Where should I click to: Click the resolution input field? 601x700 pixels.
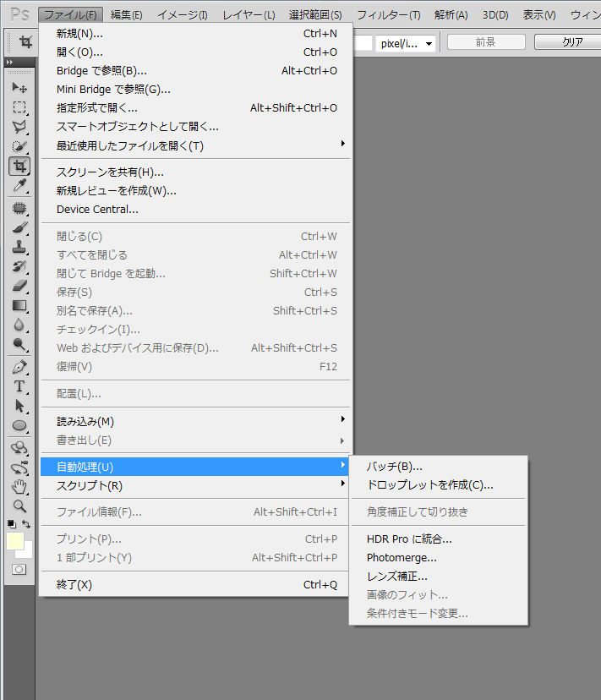pyautogui.click(x=364, y=44)
